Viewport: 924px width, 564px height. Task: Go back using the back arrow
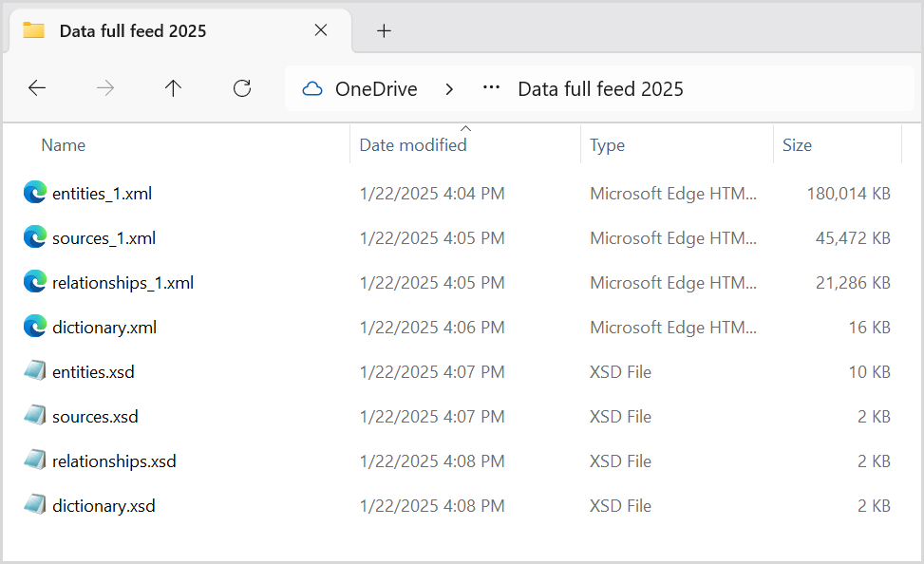point(36,88)
